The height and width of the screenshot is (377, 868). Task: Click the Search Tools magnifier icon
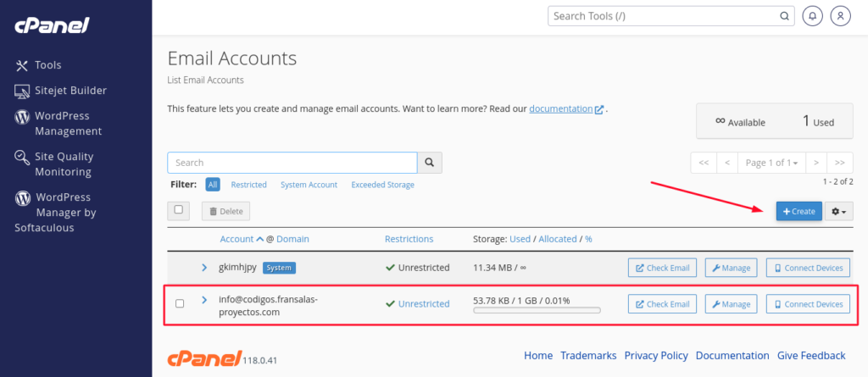pyautogui.click(x=784, y=16)
